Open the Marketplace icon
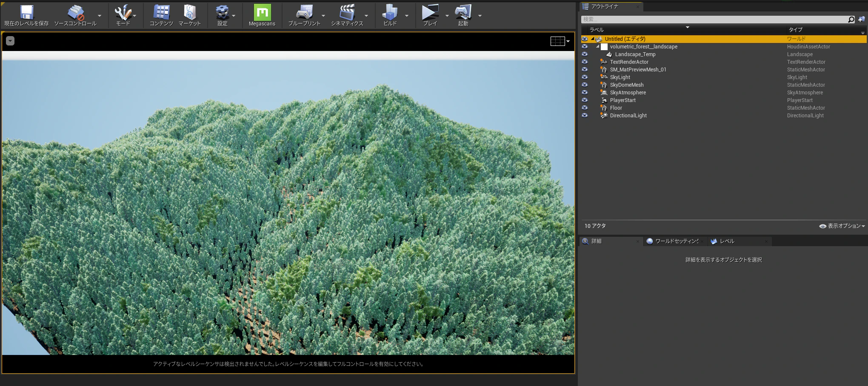This screenshot has width=868, height=386. pyautogui.click(x=189, y=12)
